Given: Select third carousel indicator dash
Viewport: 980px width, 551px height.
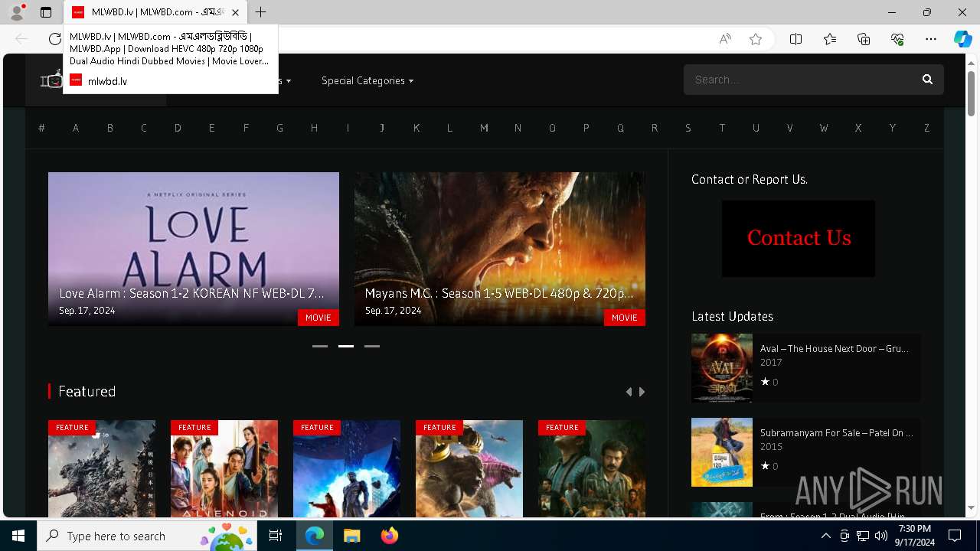Looking at the screenshot, I should [372, 346].
